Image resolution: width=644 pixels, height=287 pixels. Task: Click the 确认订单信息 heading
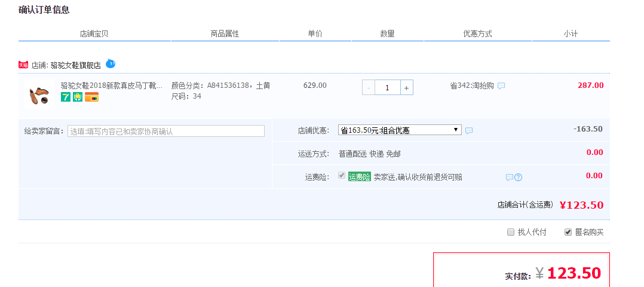44,10
